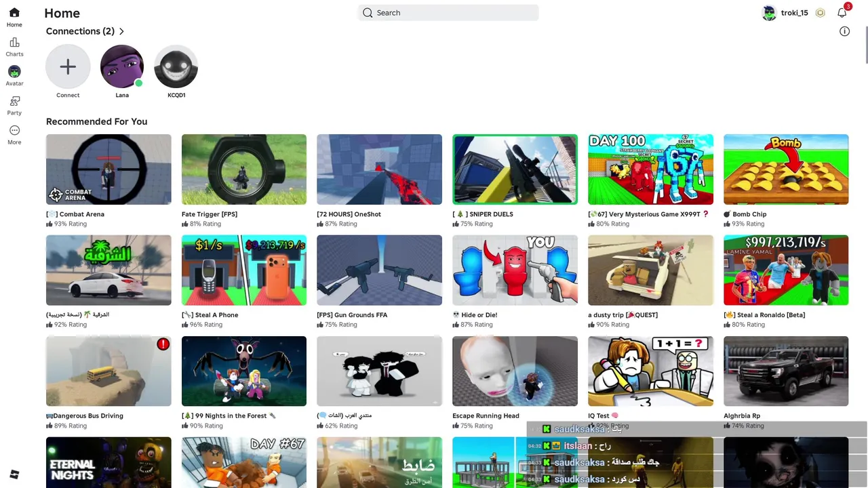Open Steal A Phone thumbnail
The width and height of the screenshot is (868, 488).
[x=244, y=270]
